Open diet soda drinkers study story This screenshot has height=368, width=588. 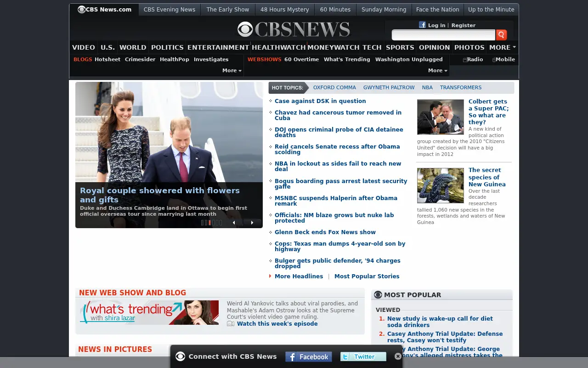point(440,322)
